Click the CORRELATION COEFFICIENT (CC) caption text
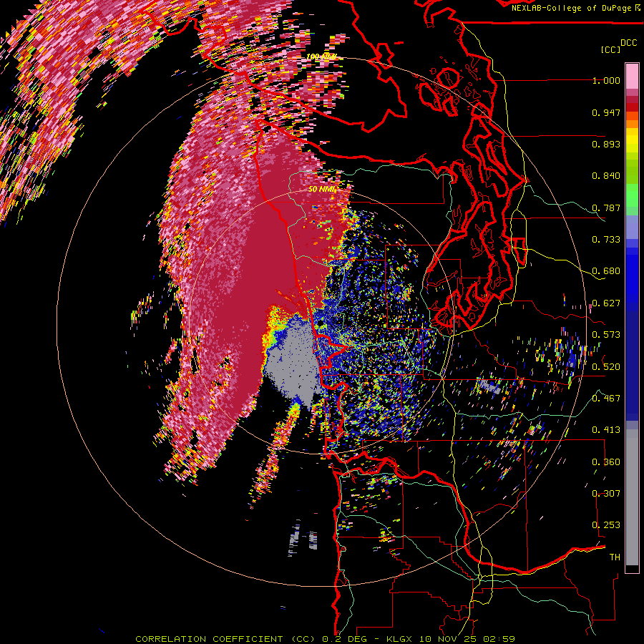 pos(225,639)
